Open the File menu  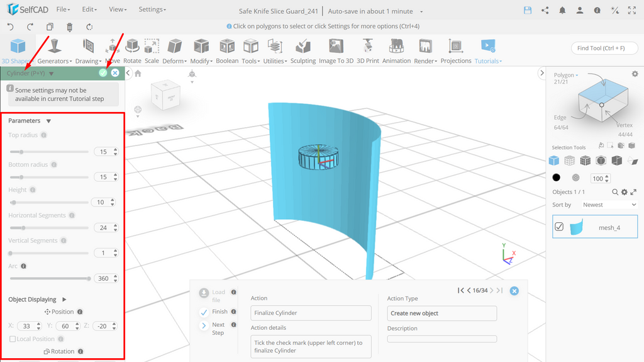(63, 9)
